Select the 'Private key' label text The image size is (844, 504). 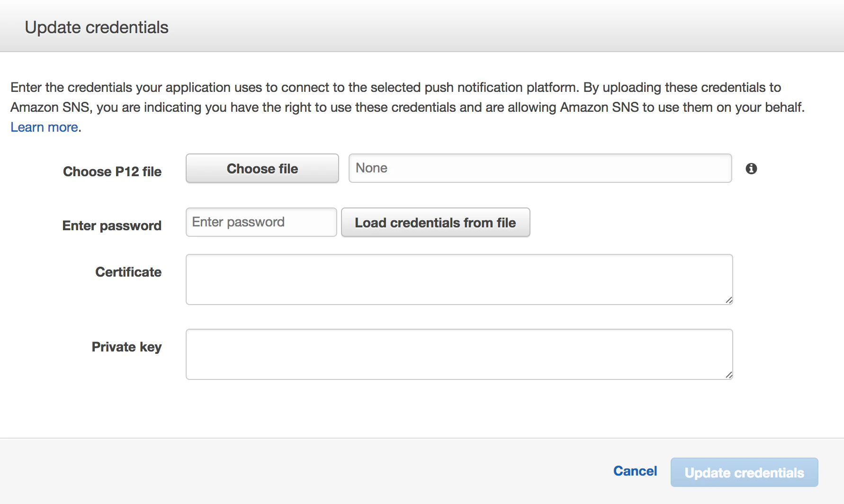pos(126,347)
